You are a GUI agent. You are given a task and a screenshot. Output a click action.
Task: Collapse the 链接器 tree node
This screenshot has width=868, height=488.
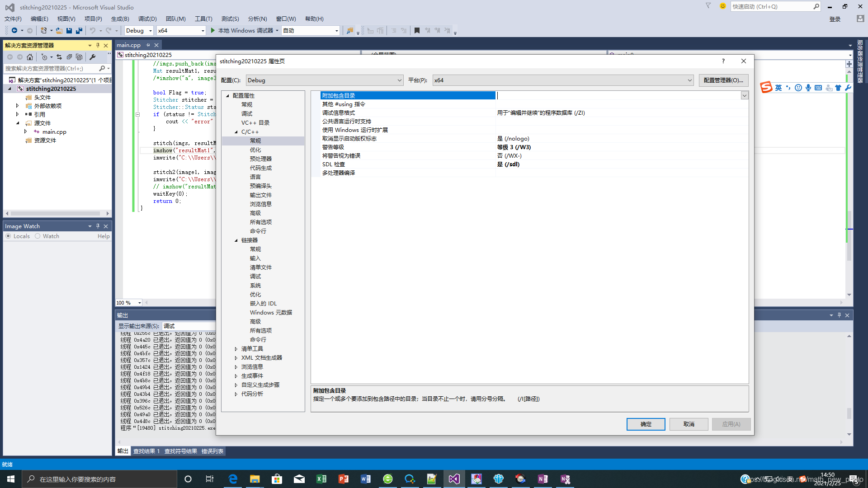click(236, 240)
